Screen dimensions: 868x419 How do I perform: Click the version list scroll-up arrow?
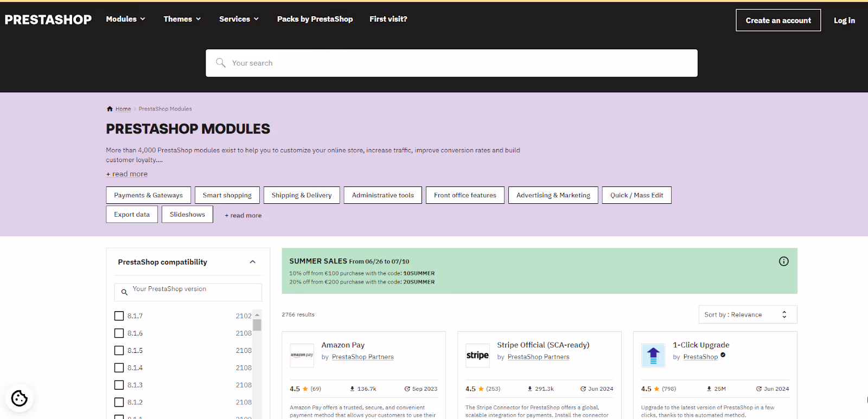(257, 315)
